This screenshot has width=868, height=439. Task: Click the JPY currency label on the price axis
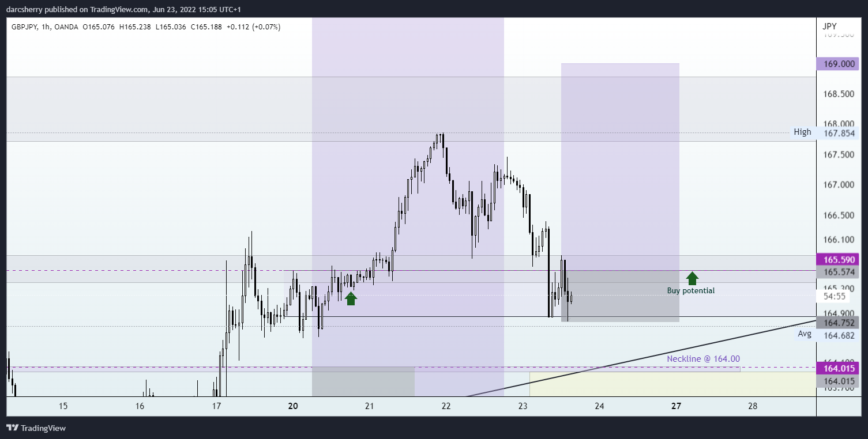tap(829, 27)
